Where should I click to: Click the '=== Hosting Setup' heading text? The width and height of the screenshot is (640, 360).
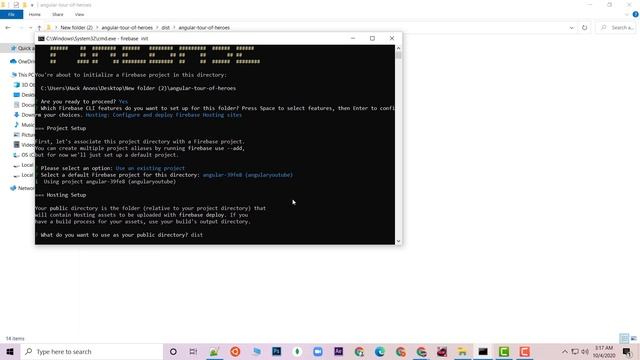[61, 195]
